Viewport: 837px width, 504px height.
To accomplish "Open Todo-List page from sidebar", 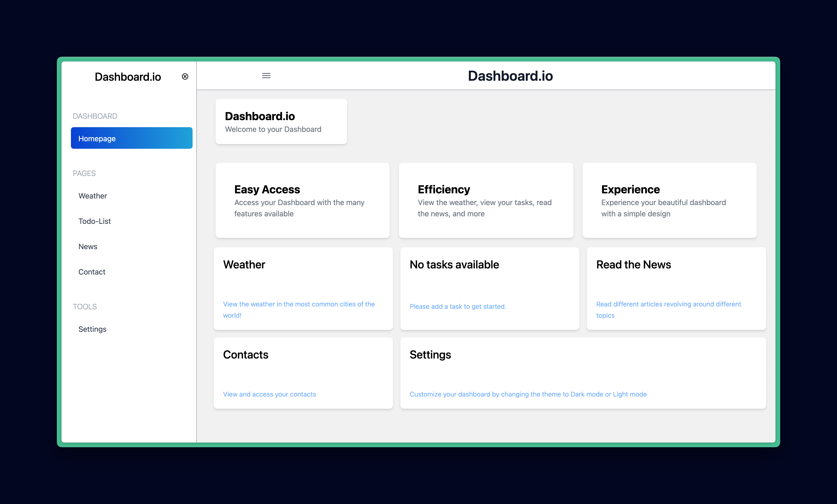I will tap(94, 221).
